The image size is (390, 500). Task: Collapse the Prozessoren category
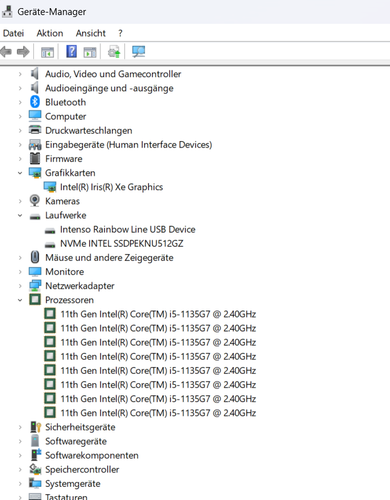(20, 300)
